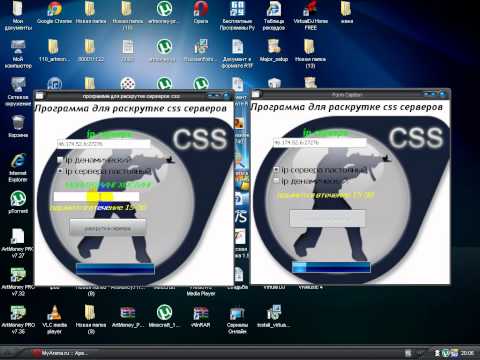Image resolution: width=480 pixels, height=360 pixels.
Task: Click the left window title bar
Action: (x=131, y=96)
